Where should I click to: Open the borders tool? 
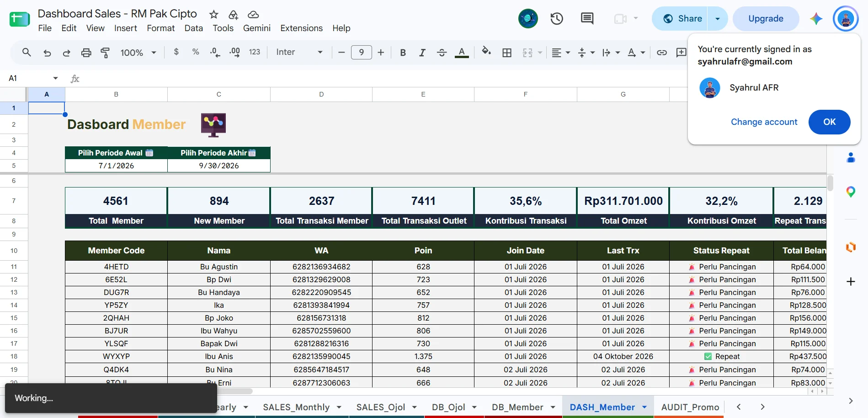tap(507, 53)
